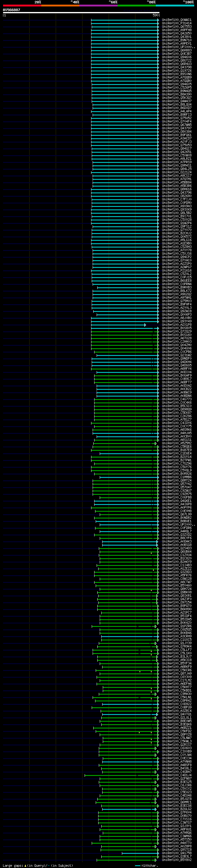197x868 pixels.
Task: Select hit label UniRef100_Q898Q9
Action: pyautogui.click(x=176, y=410)
